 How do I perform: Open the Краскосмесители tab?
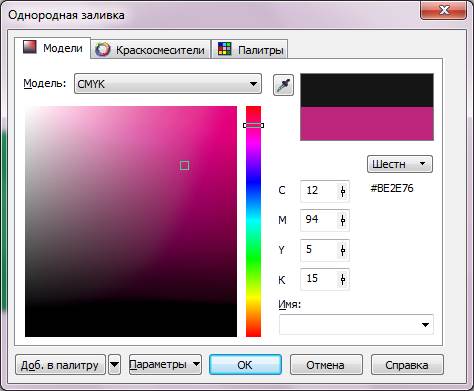[x=151, y=50]
